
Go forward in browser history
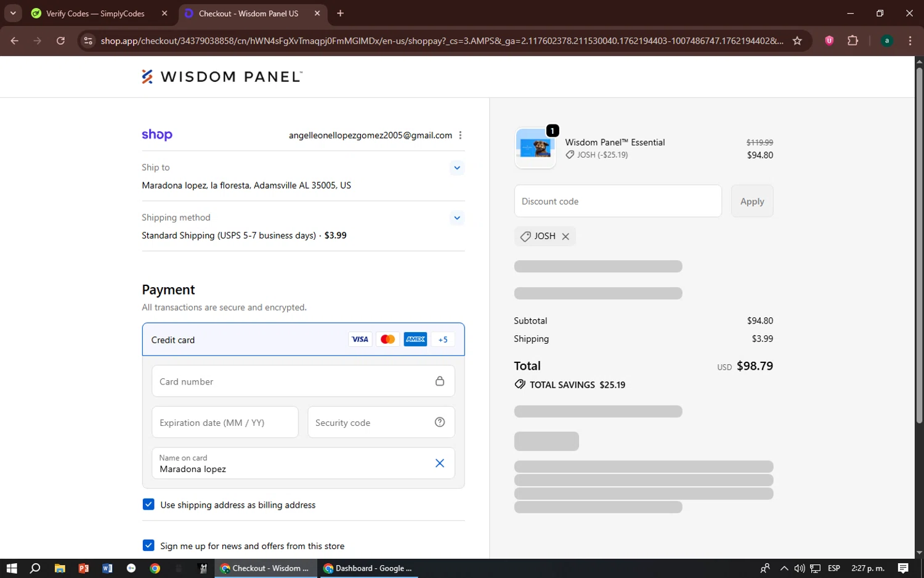38,41
